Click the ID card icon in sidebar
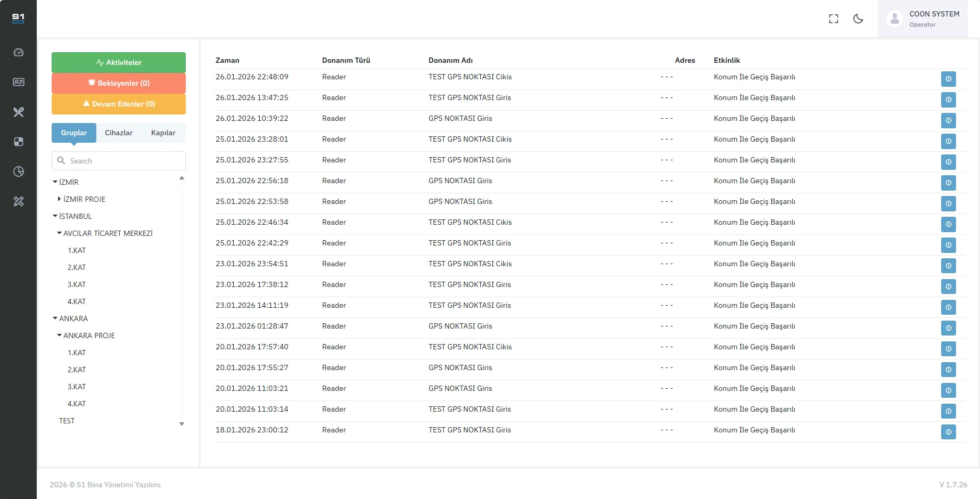Image resolution: width=980 pixels, height=499 pixels. (19, 82)
